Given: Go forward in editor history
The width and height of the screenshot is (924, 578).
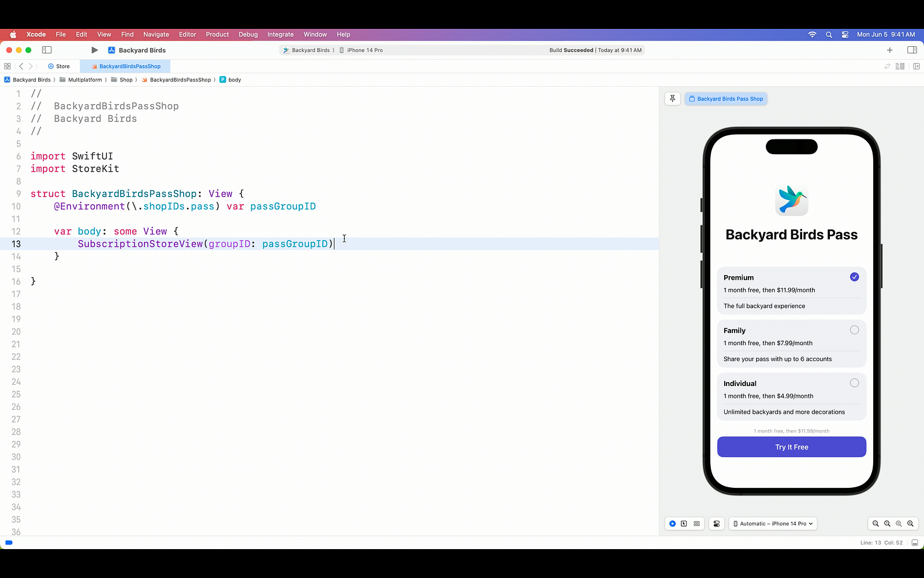Looking at the screenshot, I should tap(31, 66).
